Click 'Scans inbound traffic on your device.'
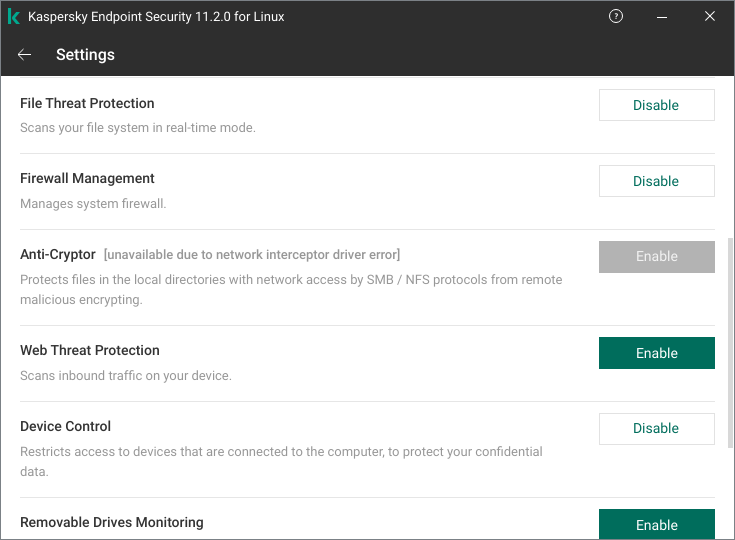 pyautogui.click(x=126, y=375)
